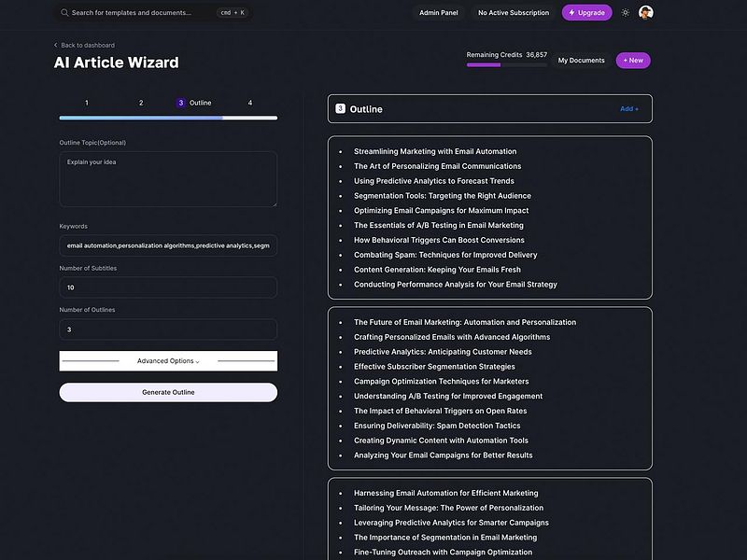Select wizard step 1
Image resolution: width=747 pixels, height=560 pixels.
(x=87, y=103)
